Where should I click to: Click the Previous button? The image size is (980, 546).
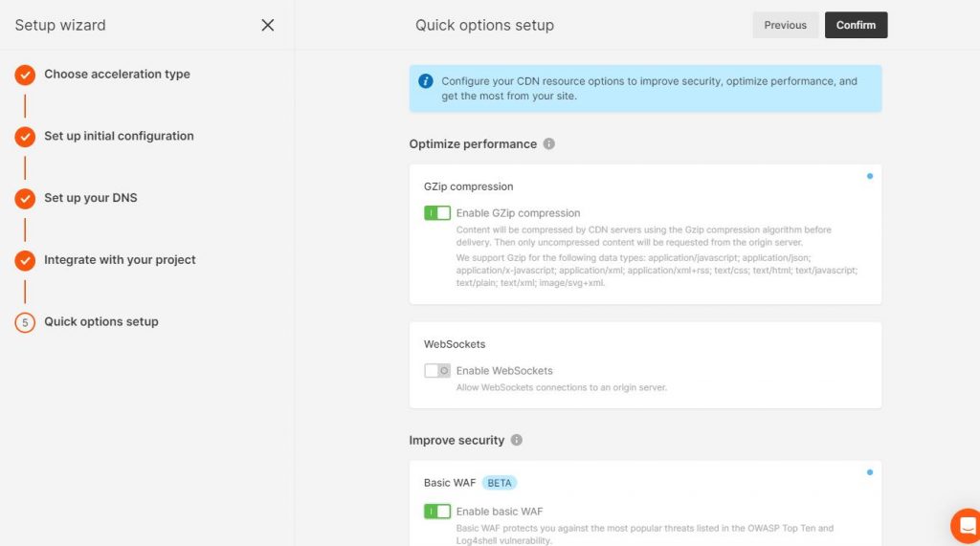click(x=785, y=25)
